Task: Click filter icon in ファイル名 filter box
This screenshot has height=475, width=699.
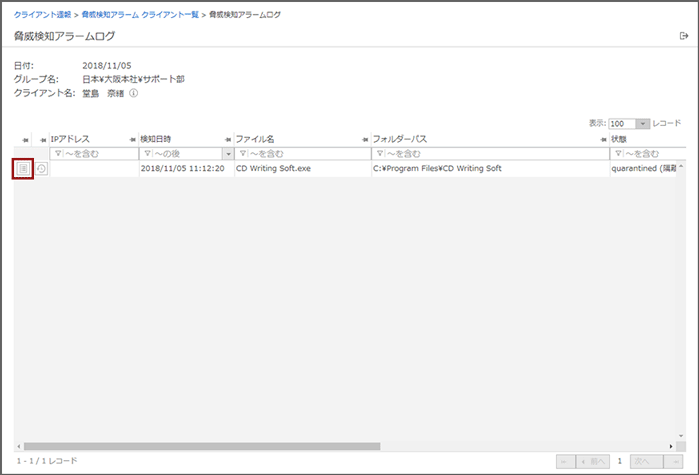Action: (x=241, y=154)
